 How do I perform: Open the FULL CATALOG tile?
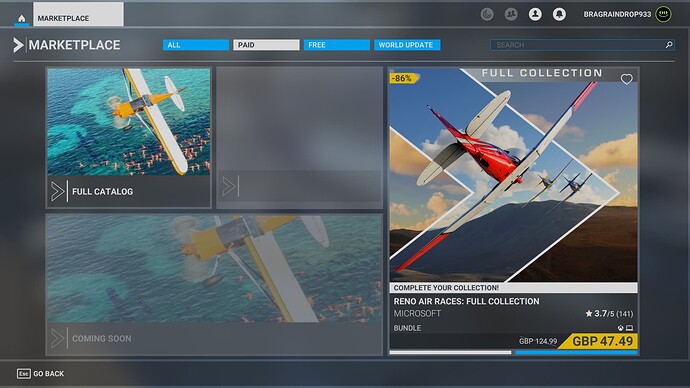pos(128,138)
